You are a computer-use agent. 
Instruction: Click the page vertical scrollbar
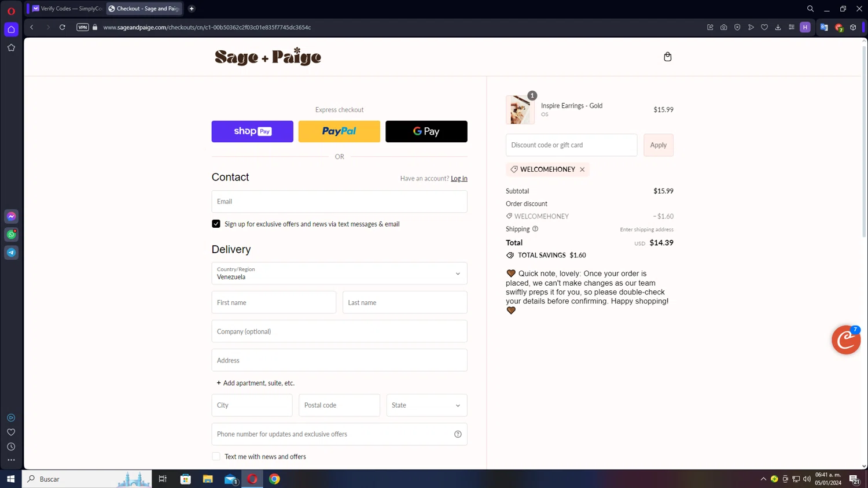tap(864, 142)
